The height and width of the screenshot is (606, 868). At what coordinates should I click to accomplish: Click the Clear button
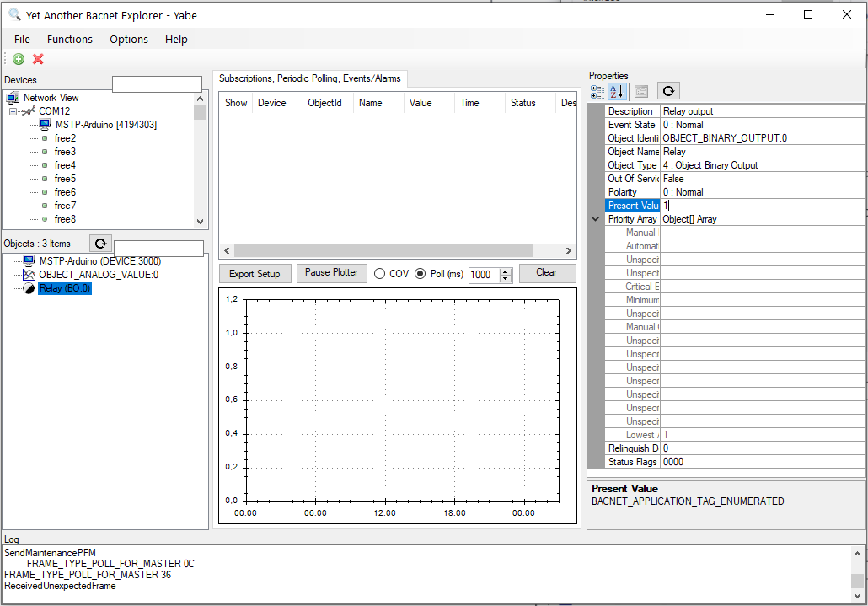pyautogui.click(x=546, y=272)
